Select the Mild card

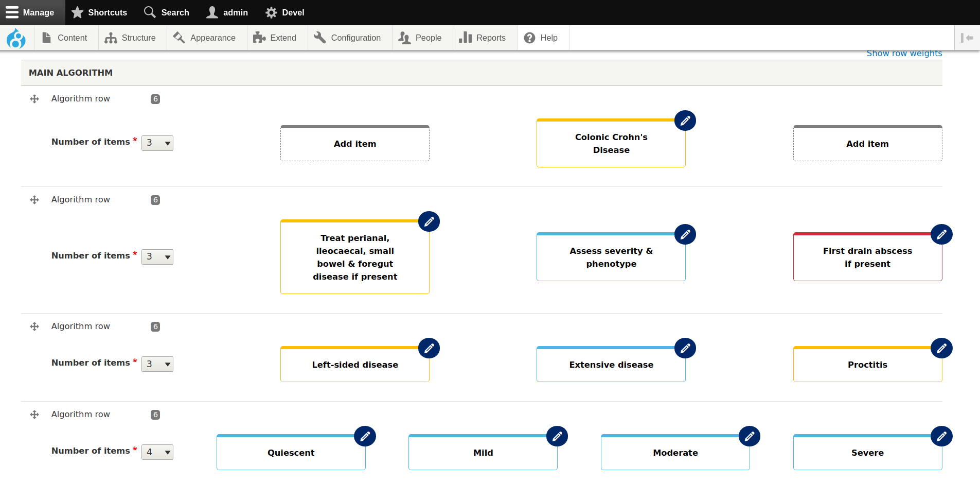[x=483, y=452]
